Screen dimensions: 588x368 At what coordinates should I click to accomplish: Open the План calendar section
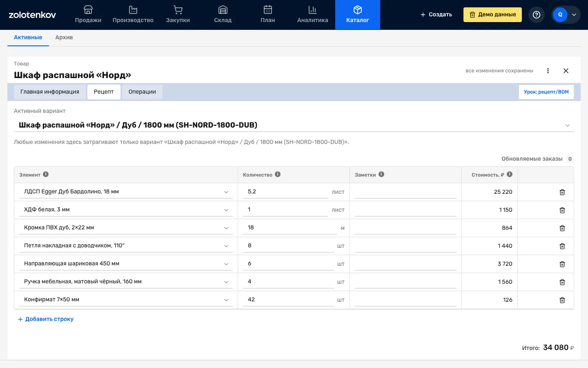click(x=268, y=15)
